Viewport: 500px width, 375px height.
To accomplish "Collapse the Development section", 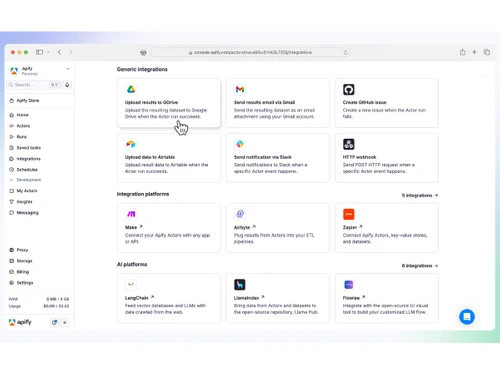I will click(x=25, y=180).
